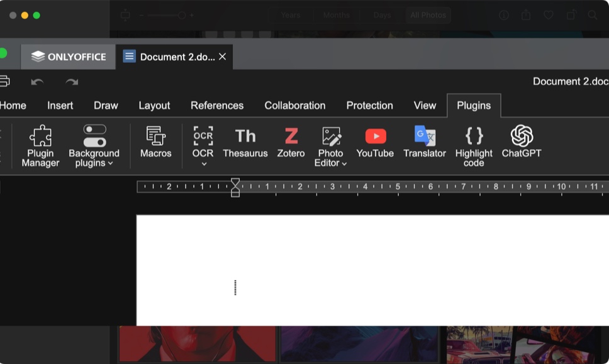The height and width of the screenshot is (364, 609).
Task: Open the Draw tab
Action: [x=106, y=106]
